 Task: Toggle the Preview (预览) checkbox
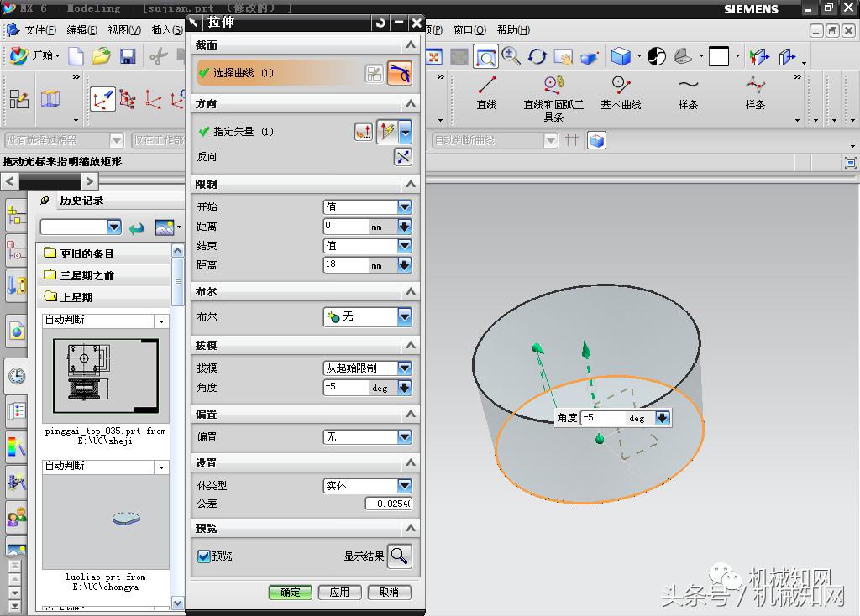pos(203,556)
